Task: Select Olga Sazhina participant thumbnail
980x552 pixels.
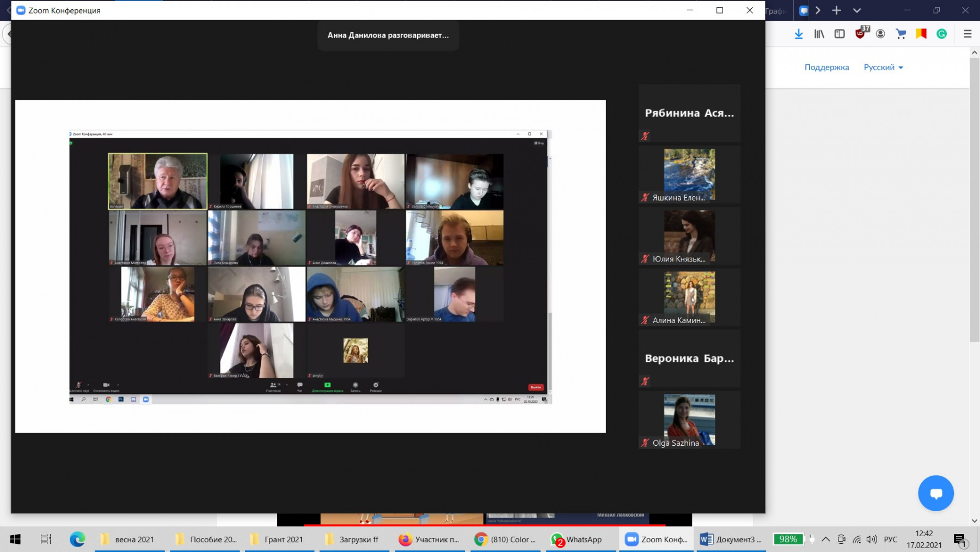Action: [x=689, y=420]
